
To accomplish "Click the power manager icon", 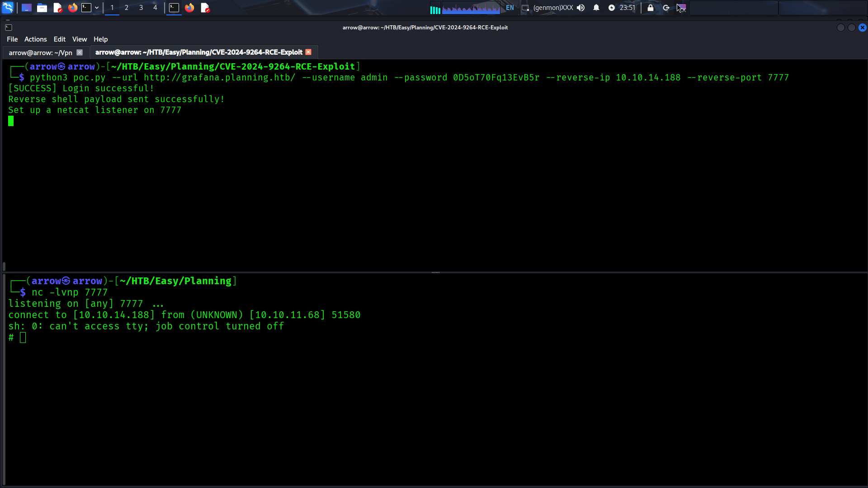I will 612,8.
